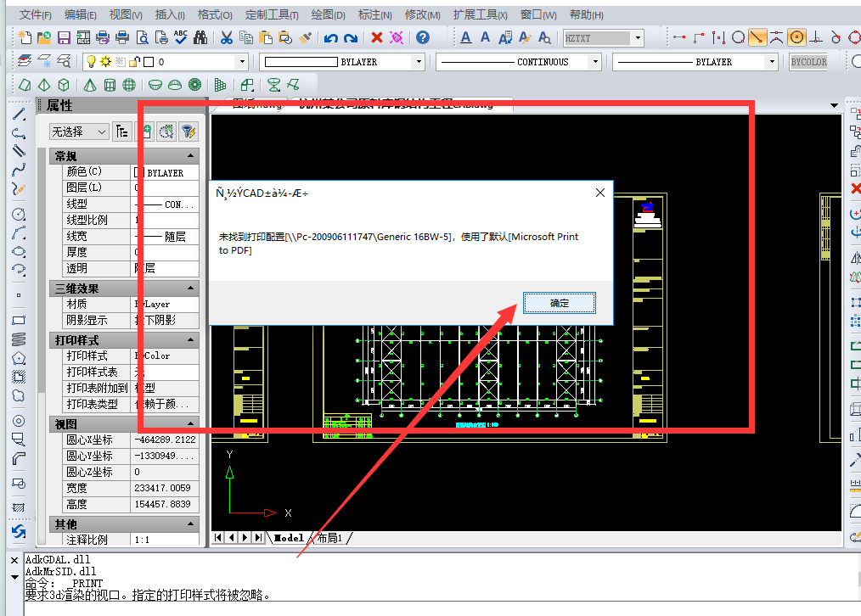
Task: Select the cylinder solid tool
Action: (x=110, y=85)
